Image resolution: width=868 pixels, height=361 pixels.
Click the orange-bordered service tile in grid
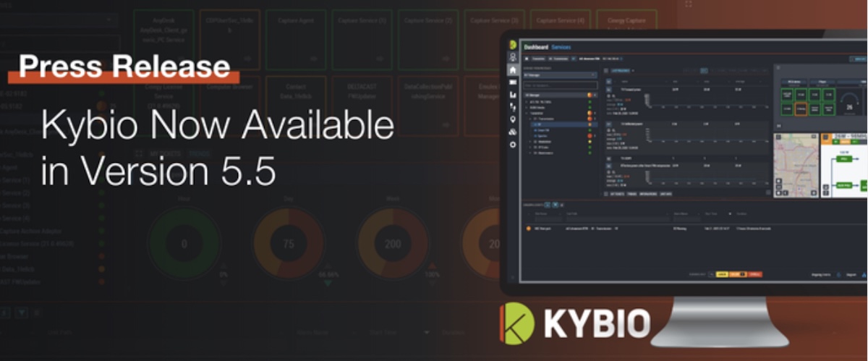point(801,108)
